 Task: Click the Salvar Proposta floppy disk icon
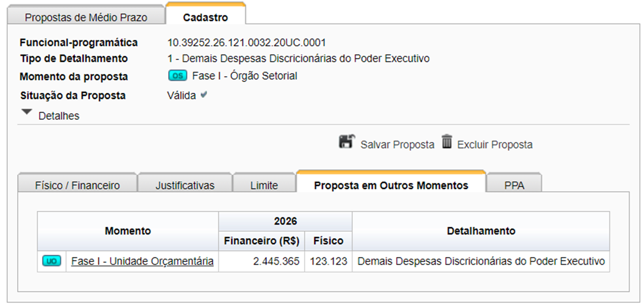click(x=347, y=142)
